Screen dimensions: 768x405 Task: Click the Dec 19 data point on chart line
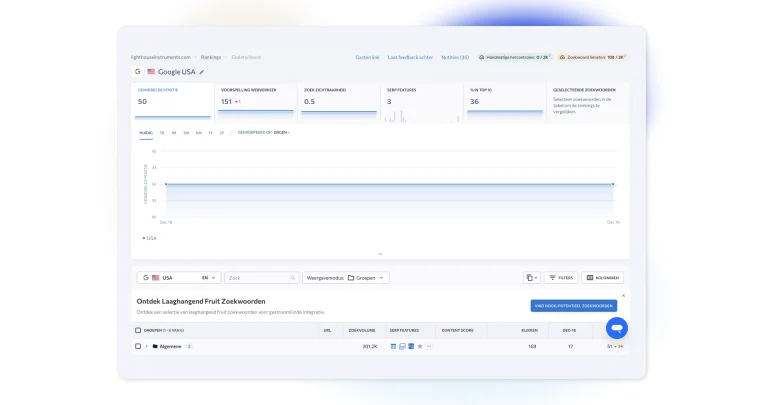(x=613, y=184)
